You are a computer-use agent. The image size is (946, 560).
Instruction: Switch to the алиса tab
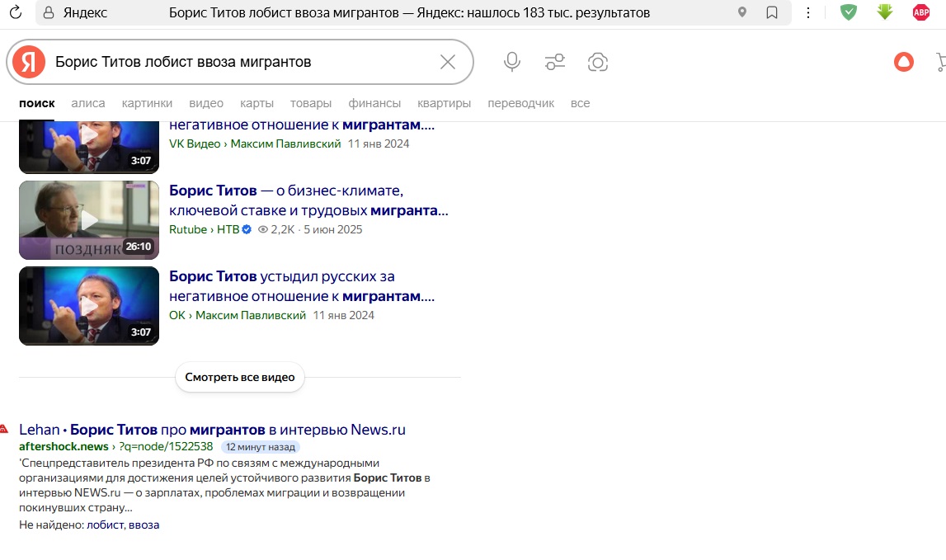tap(88, 103)
